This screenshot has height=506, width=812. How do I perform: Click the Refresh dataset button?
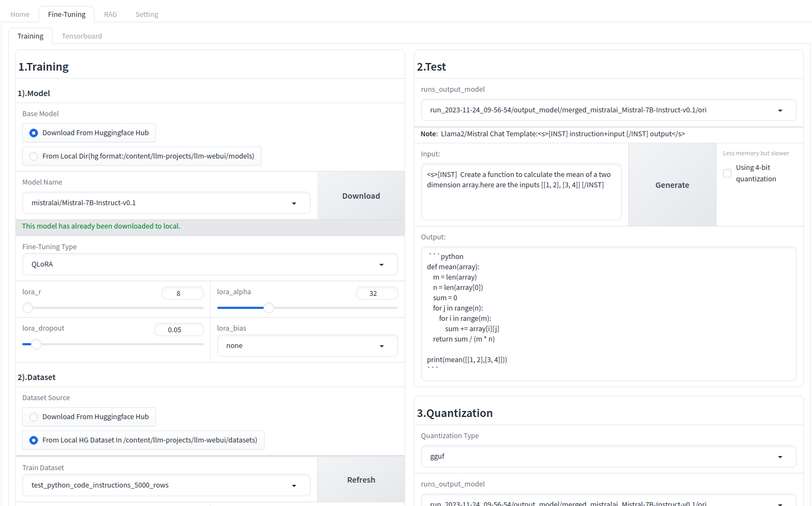click(361, 480)
